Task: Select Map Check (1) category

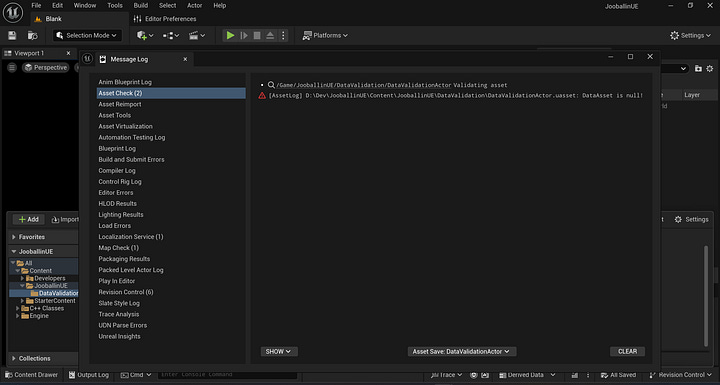Action: point(118,248)
